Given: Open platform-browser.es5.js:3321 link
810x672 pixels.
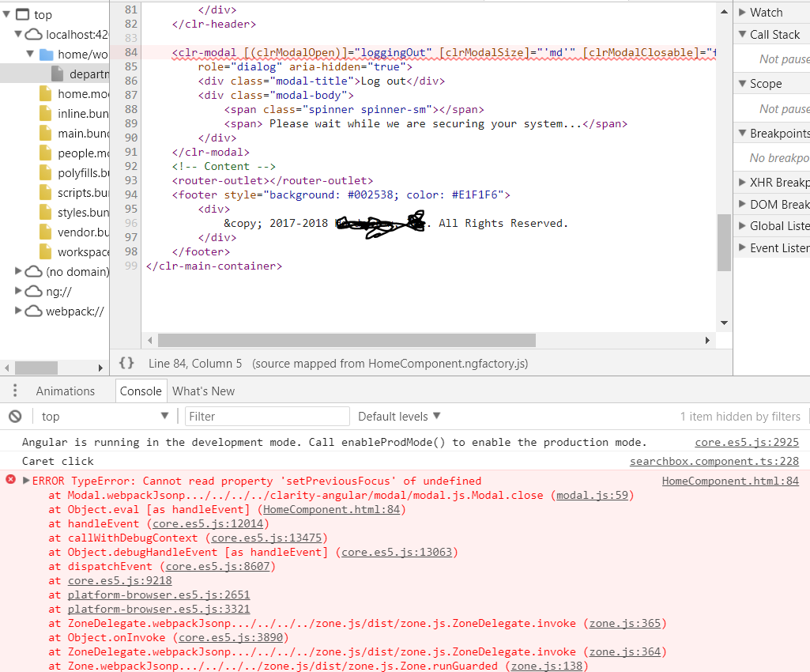Looking at the screenshot, I should click(159, 609).
